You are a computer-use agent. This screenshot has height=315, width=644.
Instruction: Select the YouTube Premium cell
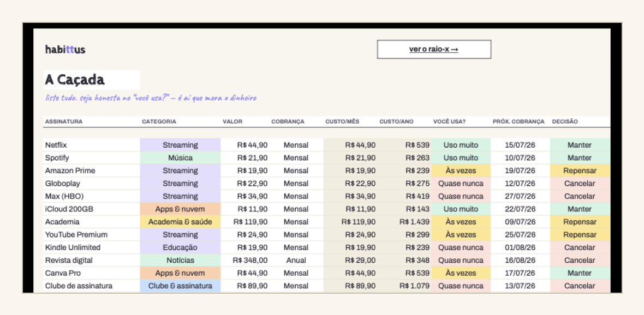click(x=92, y=234)
